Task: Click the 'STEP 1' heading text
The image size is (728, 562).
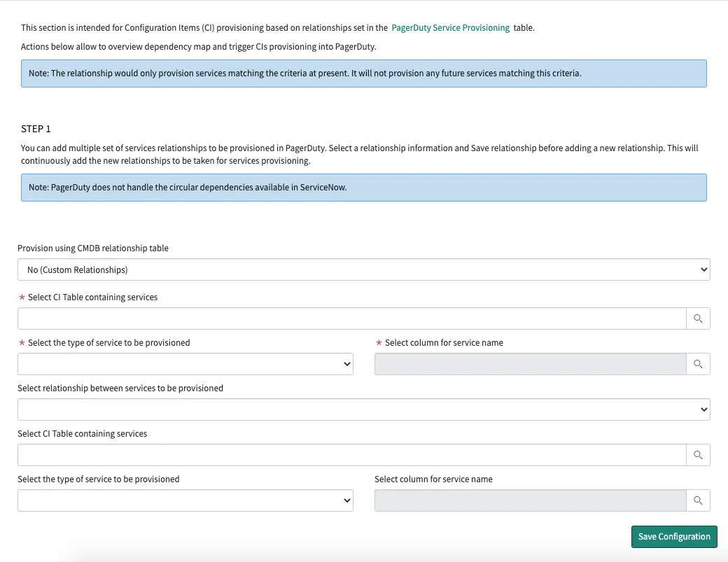Action: 36,129
